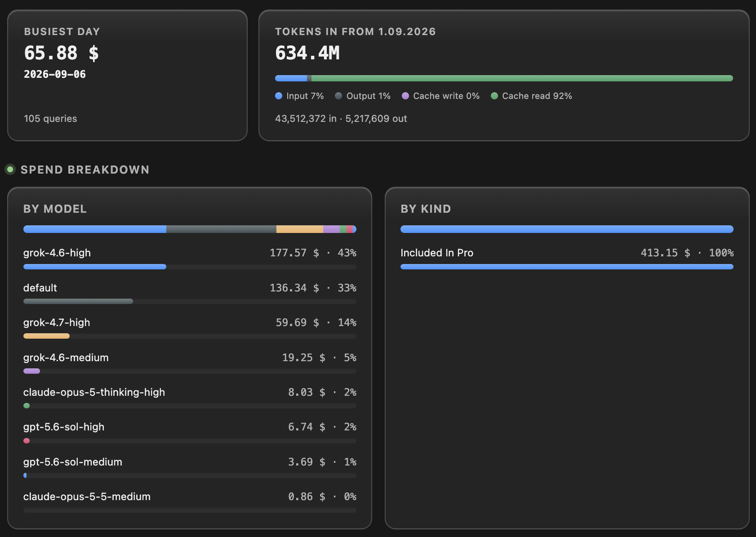
Task: Click the grok-4.7-high orange spend bar
Action: coord(46,336)
